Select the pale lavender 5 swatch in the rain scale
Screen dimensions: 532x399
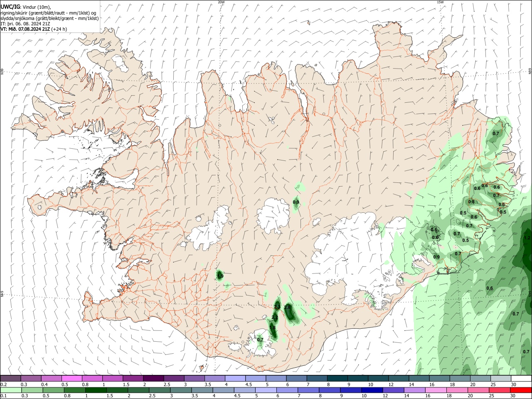coord(266,390)
